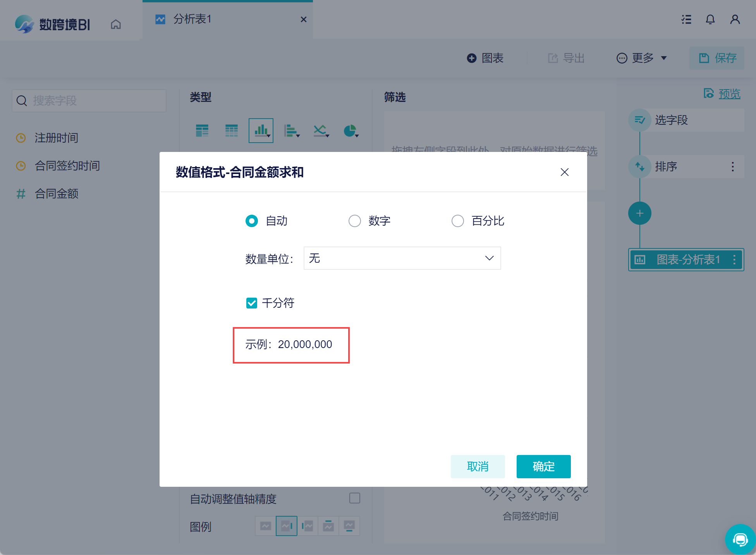This screenshot has height=555, width=756.
Task: Toggle the 自动调整值轴精度 checkbox
Action: pos(354,498)
